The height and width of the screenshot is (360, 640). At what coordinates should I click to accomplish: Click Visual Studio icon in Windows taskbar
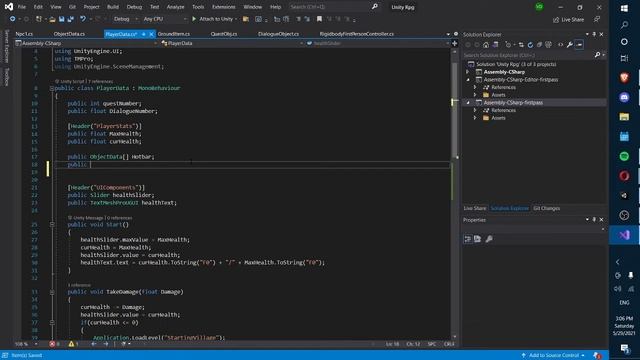pos(624,235)
